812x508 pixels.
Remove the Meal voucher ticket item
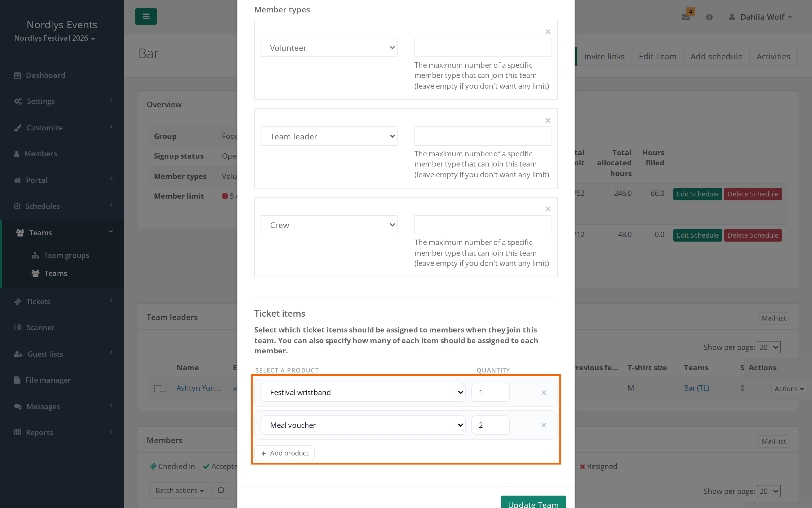(544, 425)
